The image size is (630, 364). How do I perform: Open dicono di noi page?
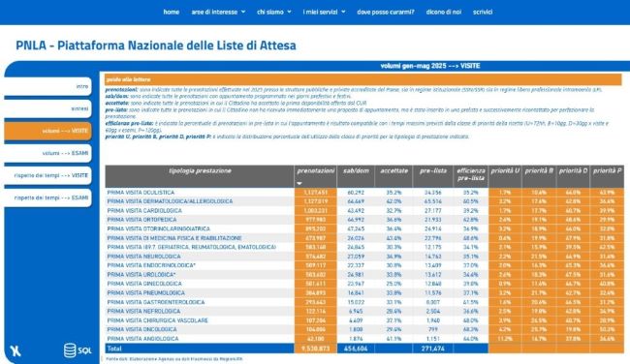pyautogui.click(x=444, y=12)
